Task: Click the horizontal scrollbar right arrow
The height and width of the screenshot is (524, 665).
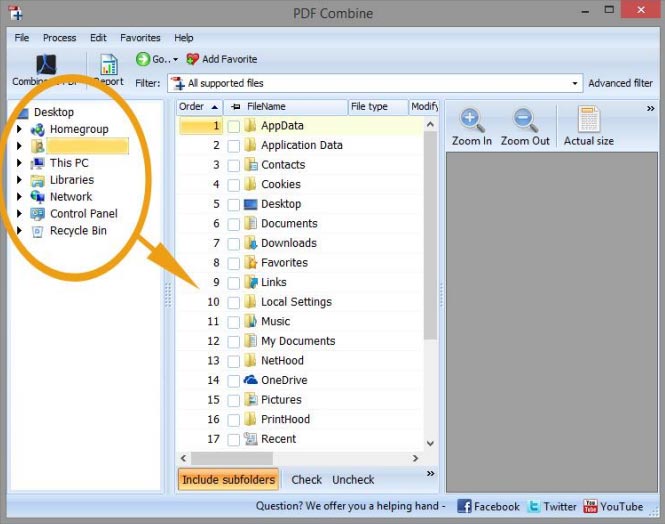Action: click(x=415, y=458)
